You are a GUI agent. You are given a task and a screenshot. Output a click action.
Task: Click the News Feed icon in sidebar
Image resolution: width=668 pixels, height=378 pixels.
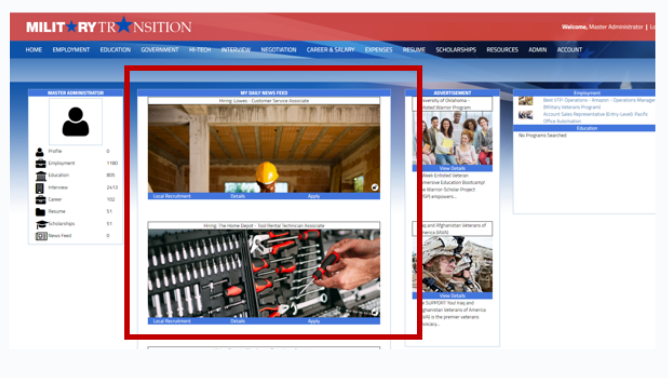click(41, 236)
